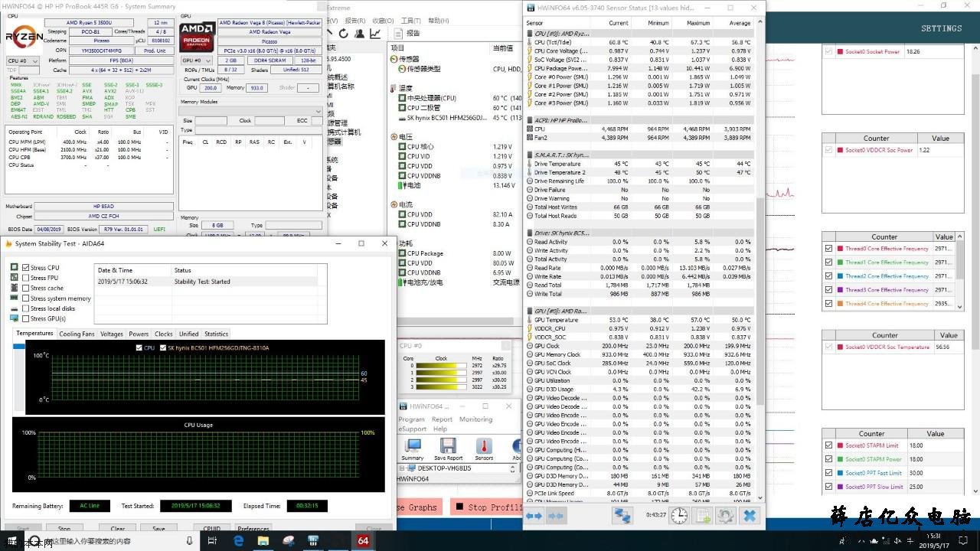
Task: Click the CPUID button
Action: coord(212,529)
